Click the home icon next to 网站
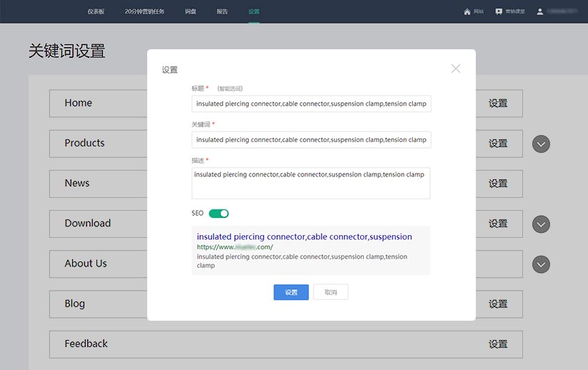Image resolution: width=588 pixels, height=370 pixels. tap(467, 11)
